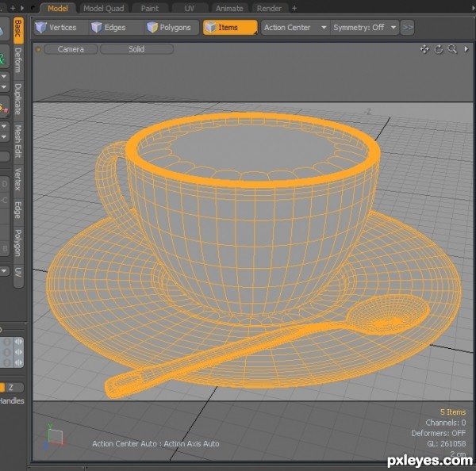Activate Items selection mode
The height and width of the screenshot is (471, 476).
230,27
